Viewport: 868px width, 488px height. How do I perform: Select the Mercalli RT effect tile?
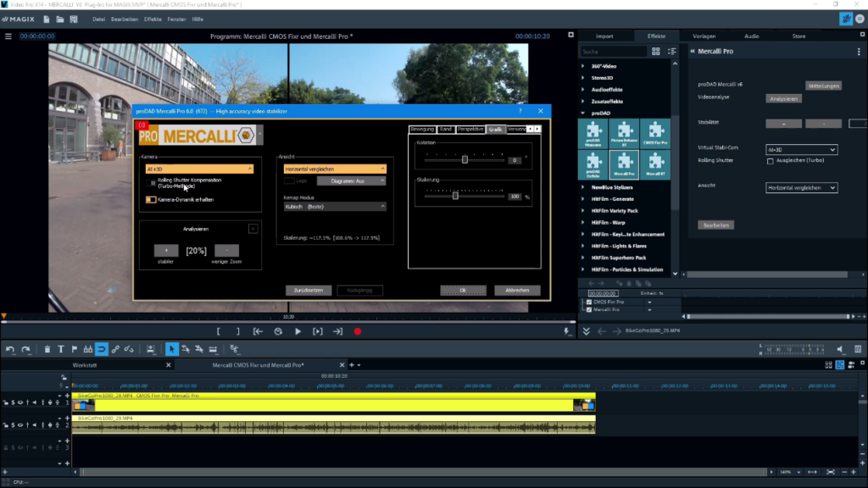click(655, 164)
